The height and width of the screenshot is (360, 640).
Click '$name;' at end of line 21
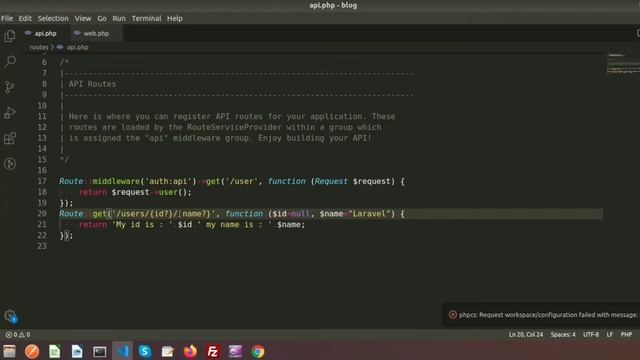click(x=291, y=224)
